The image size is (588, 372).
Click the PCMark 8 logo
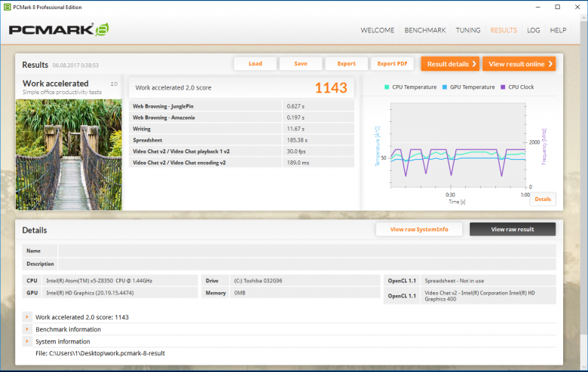59,29
